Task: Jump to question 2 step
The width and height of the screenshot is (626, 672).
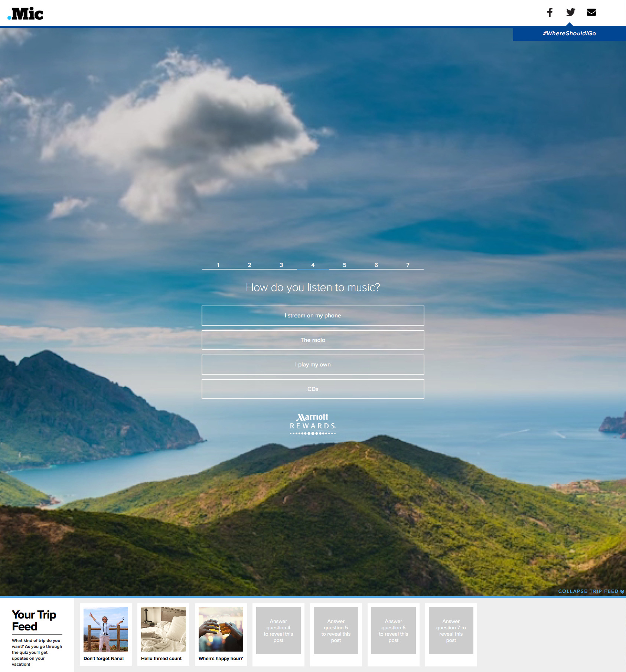Action: pos(250,265)
